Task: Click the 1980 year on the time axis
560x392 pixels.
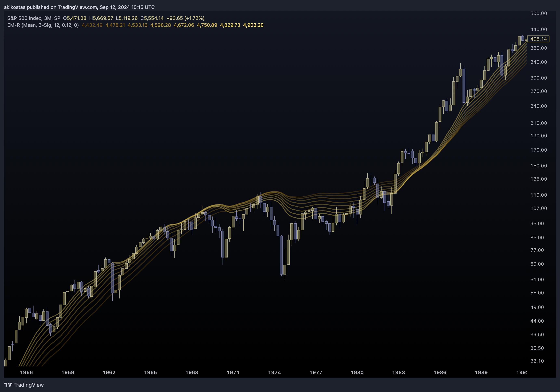Action: click(x=357, y=373)
